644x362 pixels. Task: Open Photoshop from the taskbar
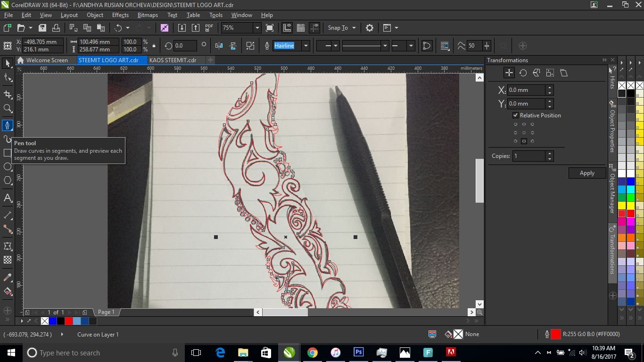tap(358, 353)
